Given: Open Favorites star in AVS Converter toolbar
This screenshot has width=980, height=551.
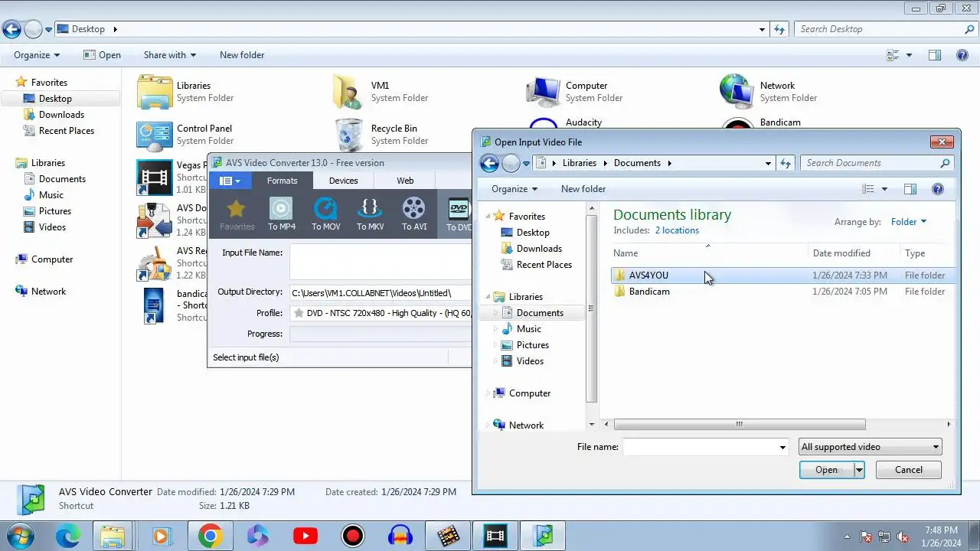Looking at the screenshot, I should [237, 214].
